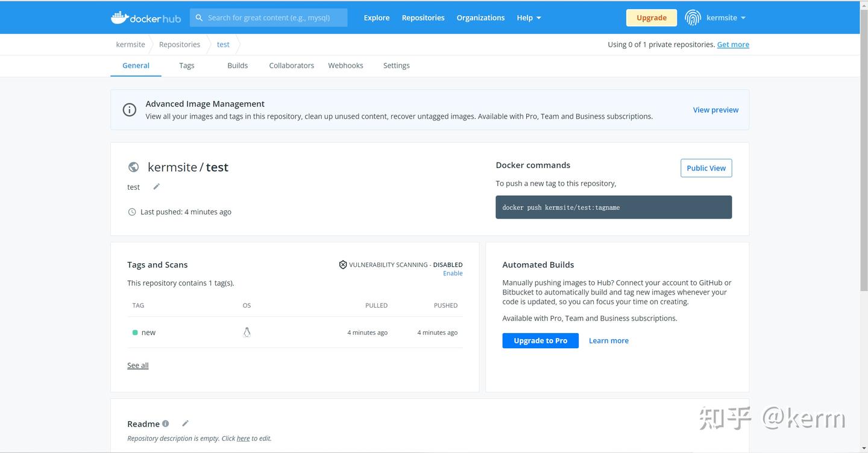The image size is (868, 453).
Task: Click the info icon in Advanced Image Management
Action: click(129, 110)
